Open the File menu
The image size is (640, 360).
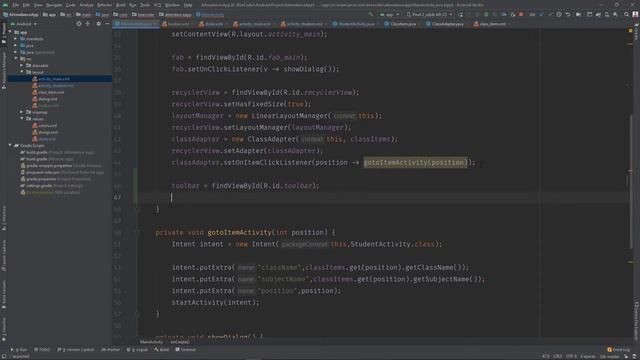coord(16,5)
